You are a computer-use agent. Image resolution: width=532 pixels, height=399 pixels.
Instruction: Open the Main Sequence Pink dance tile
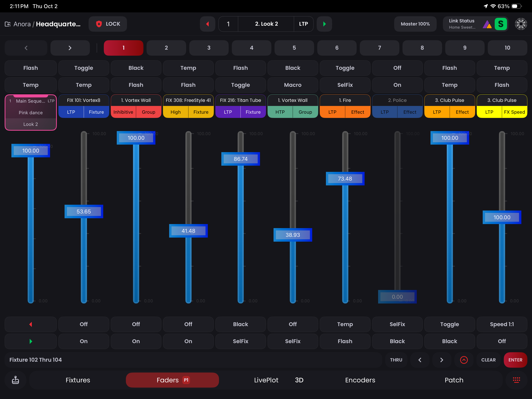tap(31, 113)
